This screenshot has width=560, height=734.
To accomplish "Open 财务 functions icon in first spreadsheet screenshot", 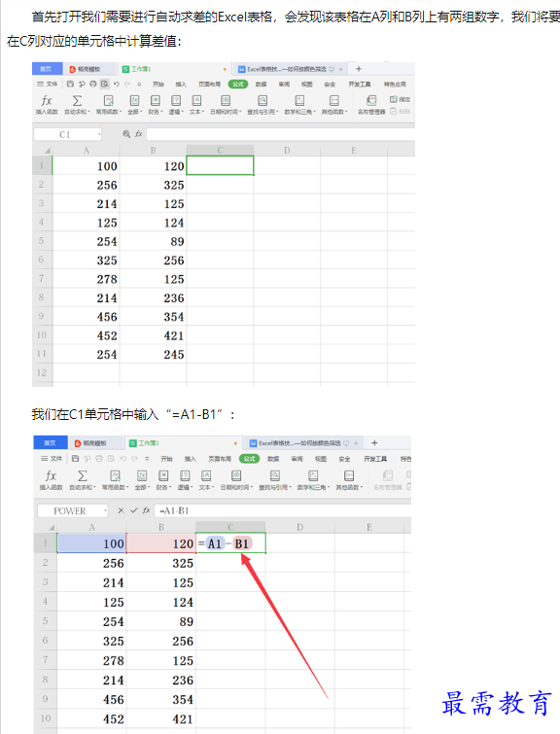I will [155, 101].
